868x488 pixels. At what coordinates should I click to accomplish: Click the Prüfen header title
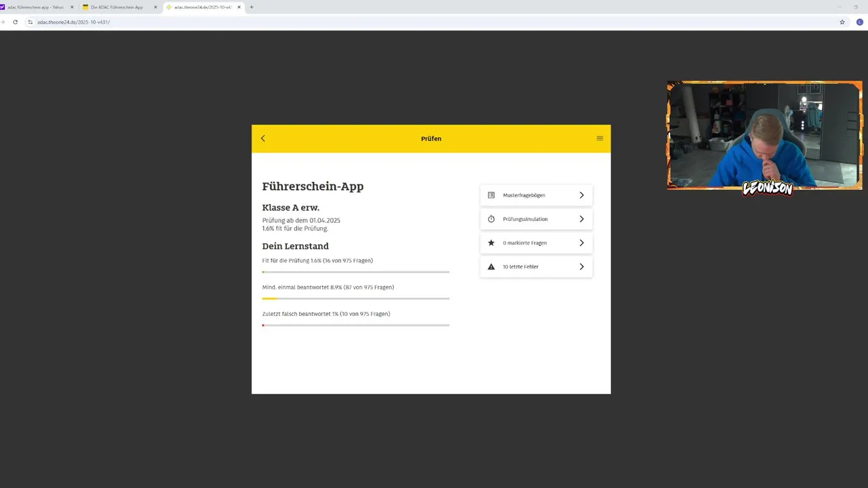(x=431, y=138)
